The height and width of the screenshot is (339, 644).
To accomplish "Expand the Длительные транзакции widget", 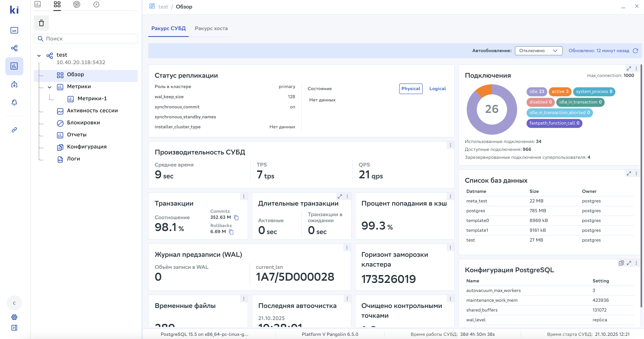I will [x=340, y=196].
